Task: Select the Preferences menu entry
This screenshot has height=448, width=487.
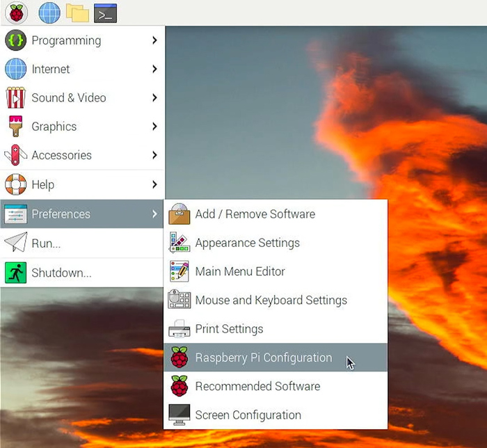Action: 82,214
